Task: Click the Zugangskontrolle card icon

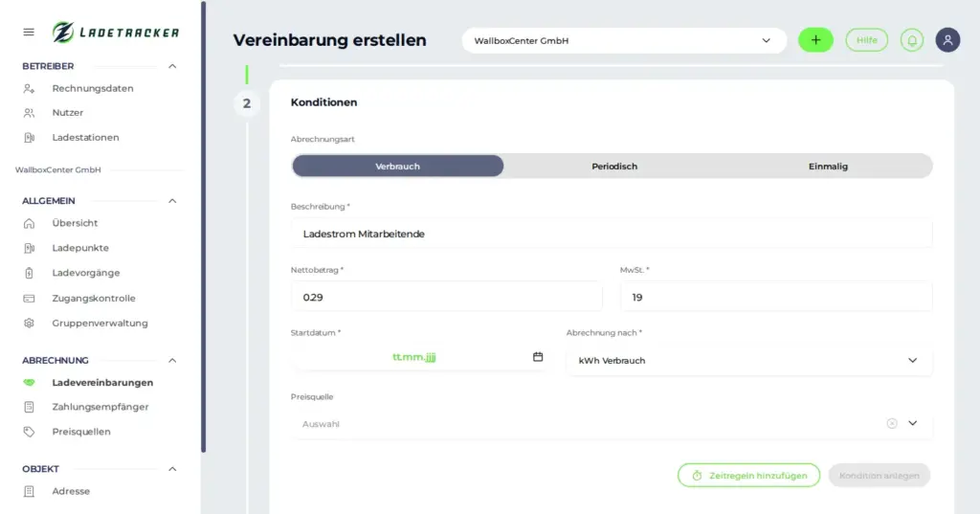Action: tap(29, 299)
